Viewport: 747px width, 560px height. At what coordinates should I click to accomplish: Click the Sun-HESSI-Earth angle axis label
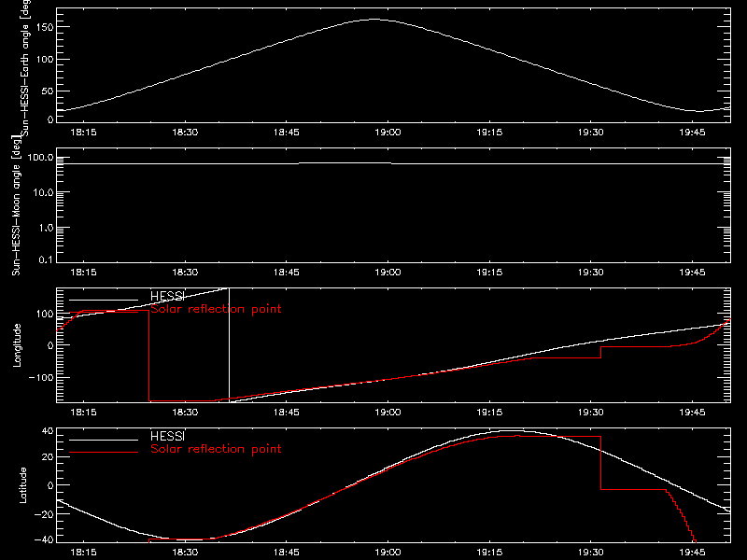(25, 66)
